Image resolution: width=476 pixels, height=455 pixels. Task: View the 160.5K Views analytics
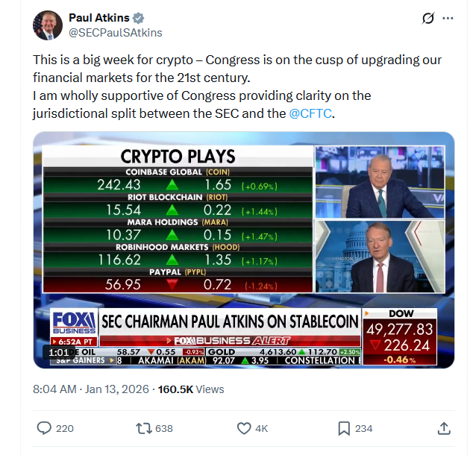click(192, 389)
